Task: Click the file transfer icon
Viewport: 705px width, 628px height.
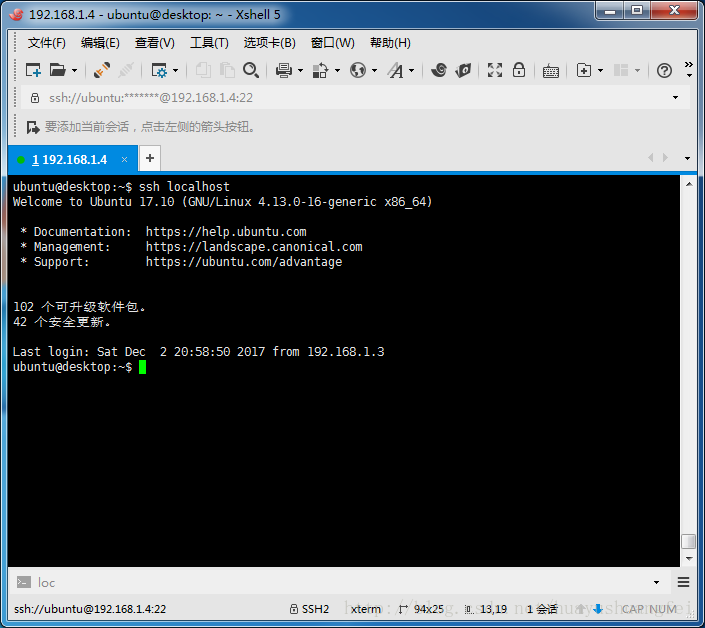Action: click(x=321, y=70)
